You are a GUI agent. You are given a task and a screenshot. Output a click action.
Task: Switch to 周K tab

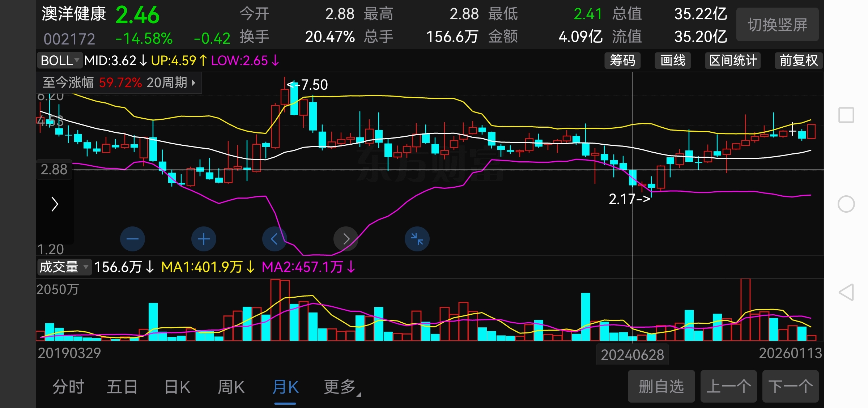pyautogui.click(x=231, y=387)
